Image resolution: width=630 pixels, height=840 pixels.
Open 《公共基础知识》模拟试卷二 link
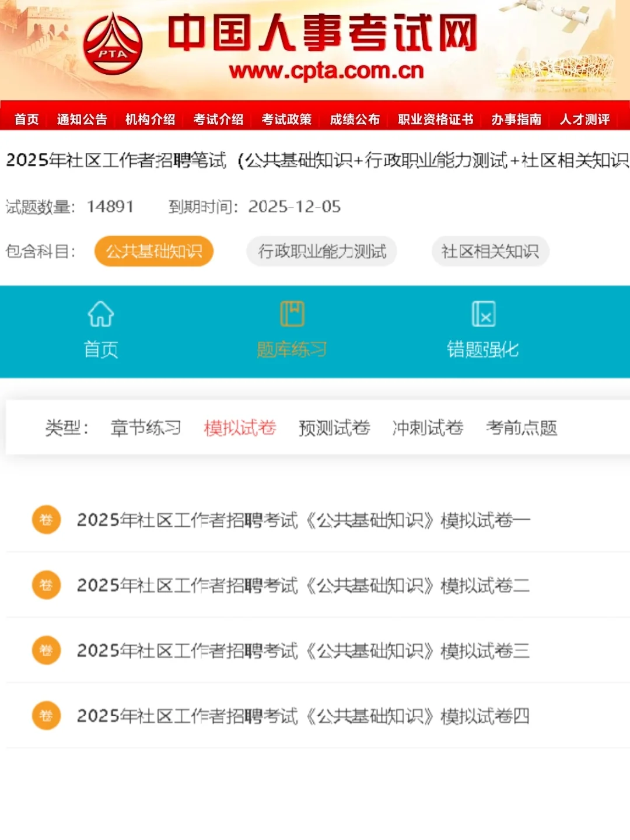(304, 585)
